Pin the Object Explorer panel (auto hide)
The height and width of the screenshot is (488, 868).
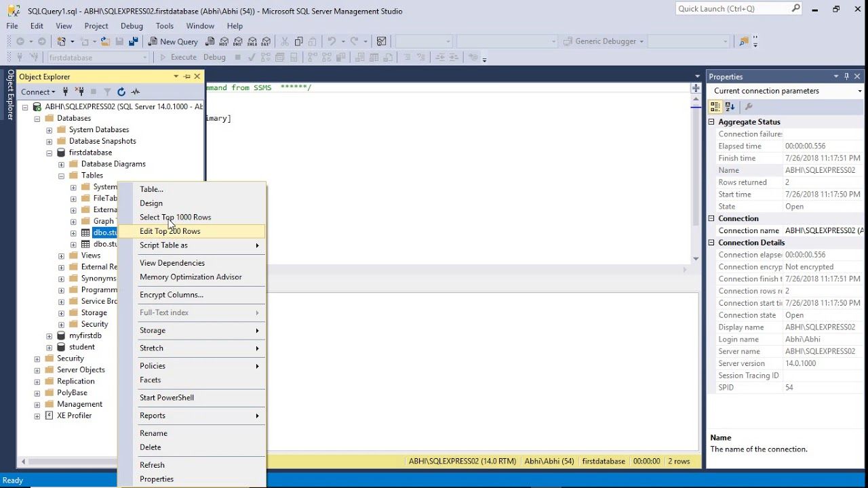click(x=187, y=77)
